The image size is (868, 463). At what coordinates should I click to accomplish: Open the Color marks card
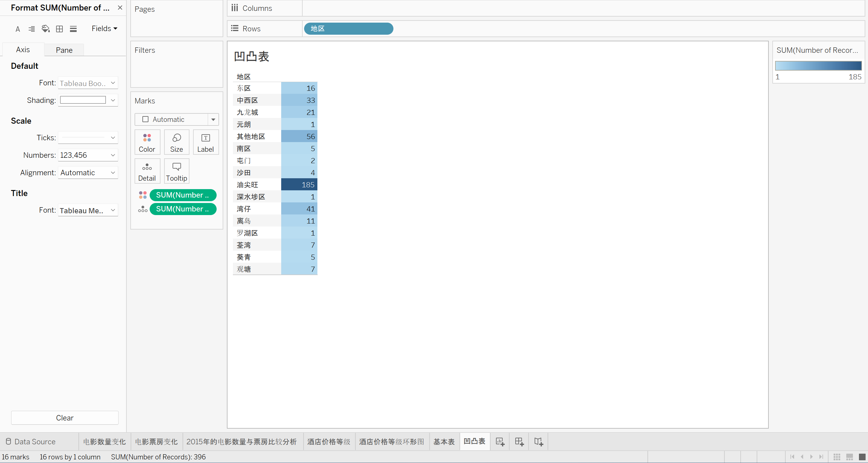click(x=147, y=142)
